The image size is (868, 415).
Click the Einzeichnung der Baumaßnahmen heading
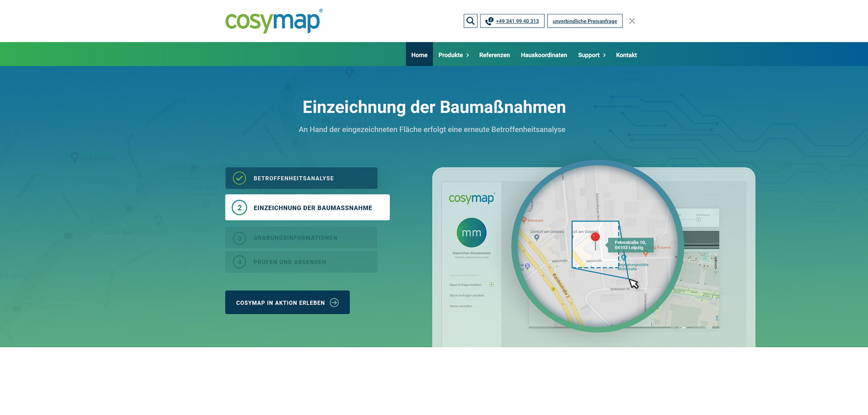[434, 107]
